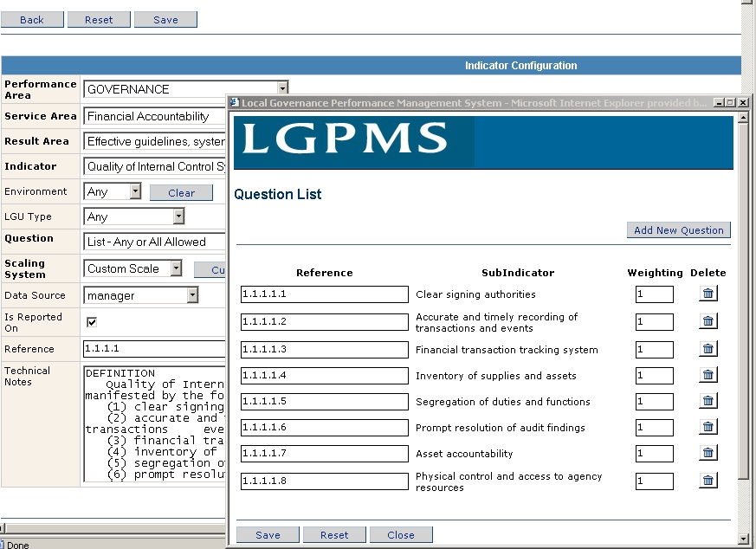Edit weighting for Segregation of duties and functions

click(655, 402)
